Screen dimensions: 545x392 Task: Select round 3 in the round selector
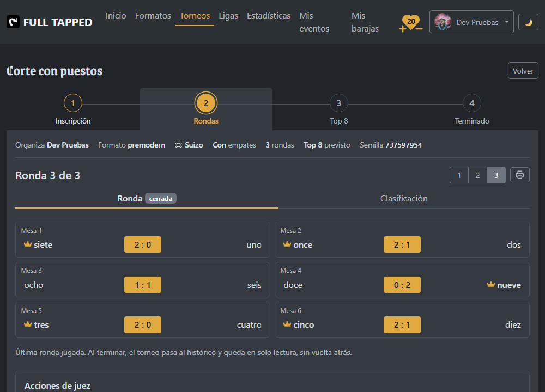tap(496, 175)
